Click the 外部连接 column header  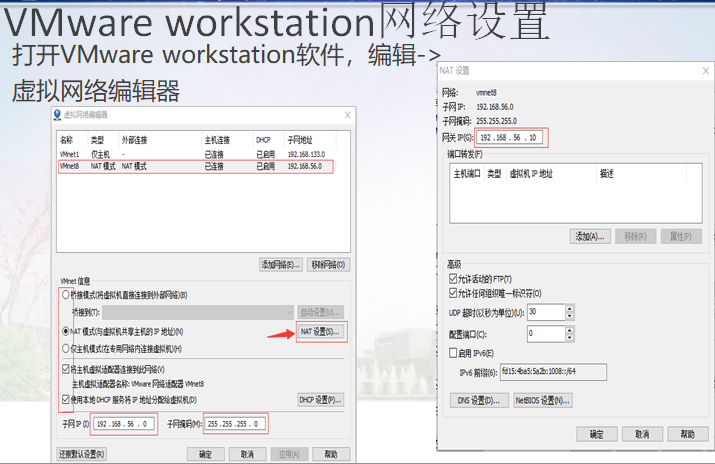pos(135,140)
